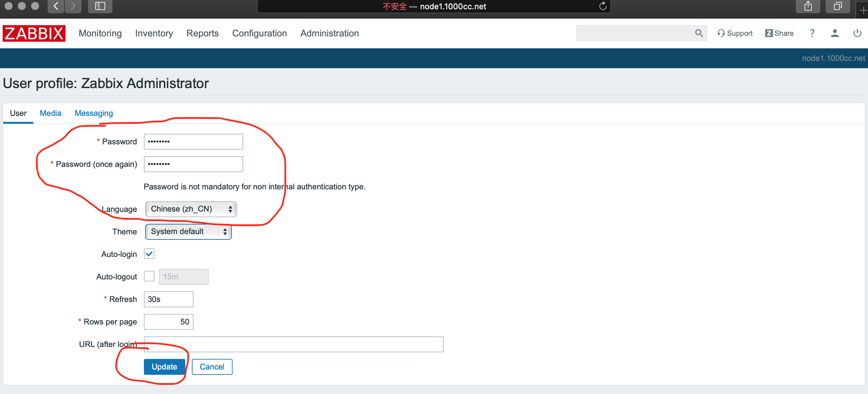Toggle the browser sidebar button
Viewport: 868px width, 394px height.
click(100, 6)
